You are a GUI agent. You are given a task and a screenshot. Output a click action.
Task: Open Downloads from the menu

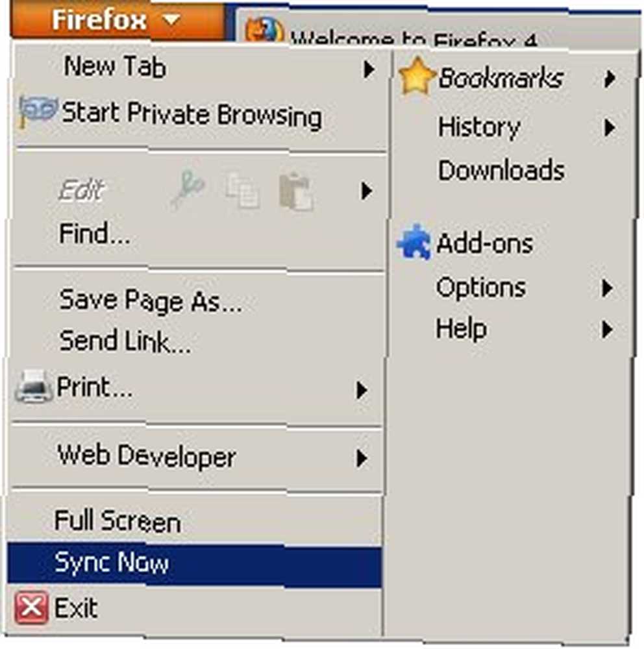pyautogui.click(x=501, y=170)
